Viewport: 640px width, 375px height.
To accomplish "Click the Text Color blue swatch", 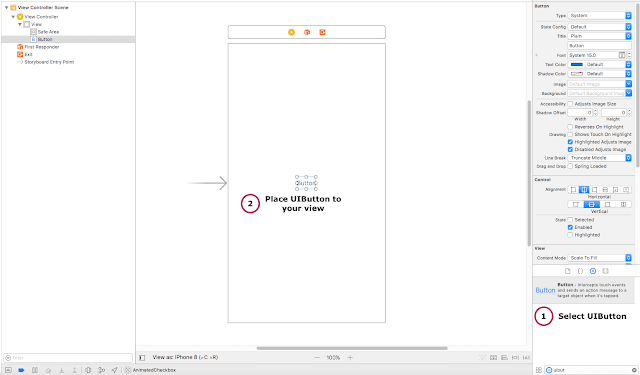I will tap(576, 64).
